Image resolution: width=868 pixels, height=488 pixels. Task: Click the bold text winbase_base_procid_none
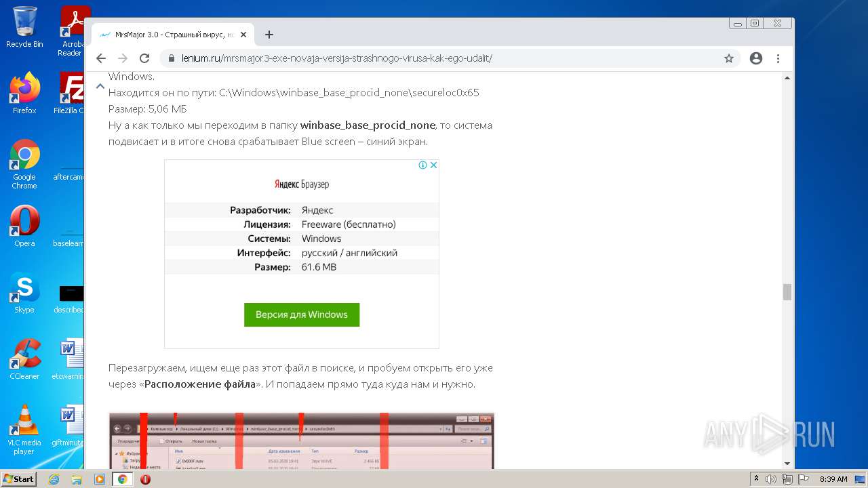click(368, 125)
